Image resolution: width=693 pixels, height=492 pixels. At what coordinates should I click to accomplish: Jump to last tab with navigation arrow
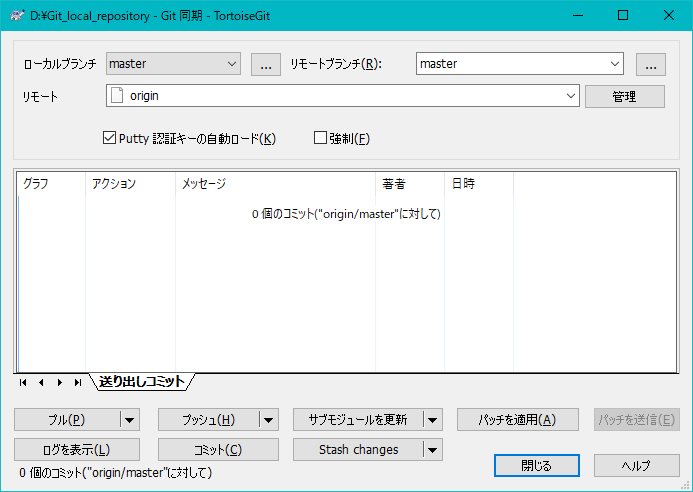(78, 382)
